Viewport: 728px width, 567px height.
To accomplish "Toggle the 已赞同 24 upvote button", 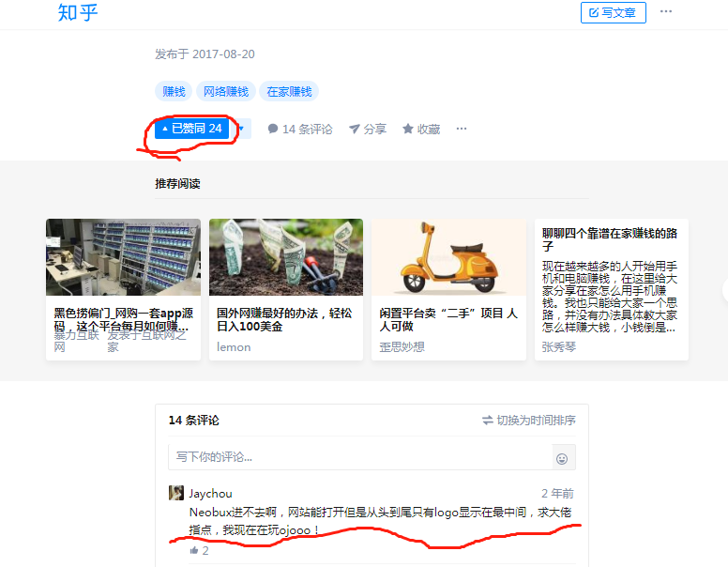I will 191,129.
